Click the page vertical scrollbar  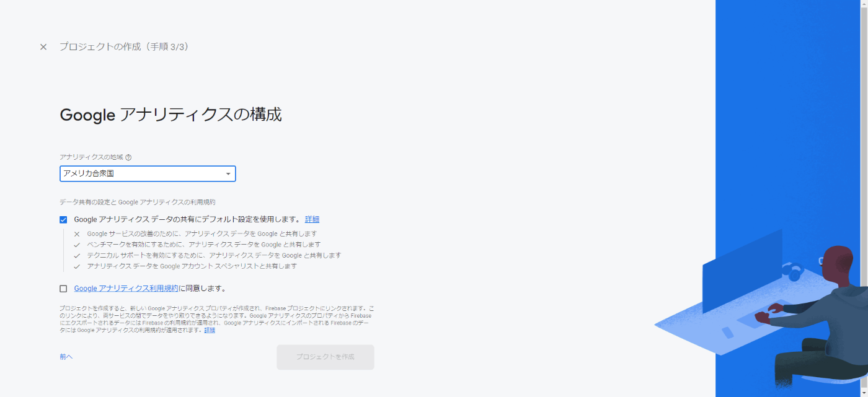864,198
